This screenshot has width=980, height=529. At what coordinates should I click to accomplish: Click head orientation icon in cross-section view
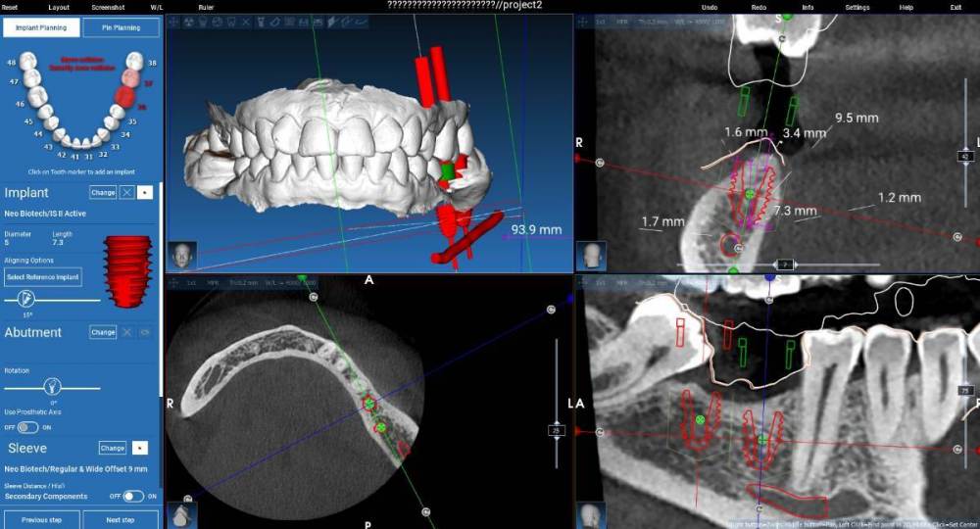click(591, 257)
